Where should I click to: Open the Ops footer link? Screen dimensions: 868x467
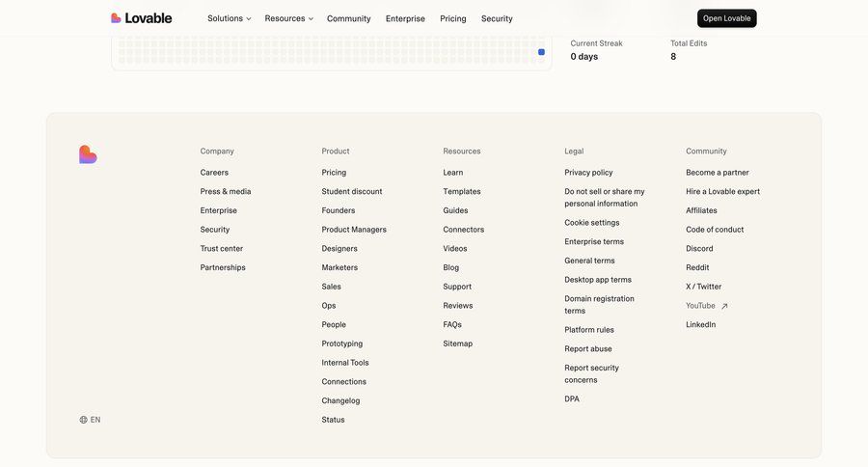coord(328,306)
